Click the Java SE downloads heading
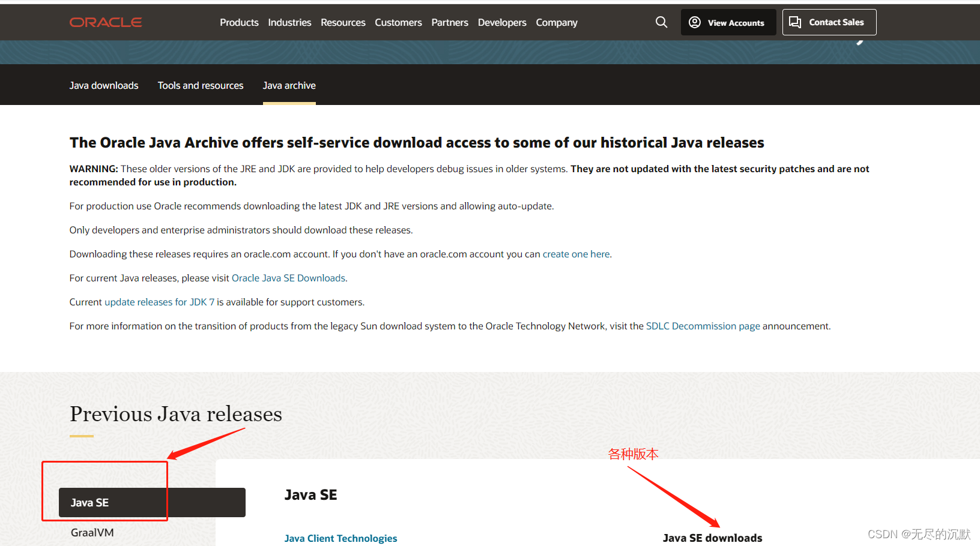The width and height of the screenshot is (980, 546). [x=712, y=538]
